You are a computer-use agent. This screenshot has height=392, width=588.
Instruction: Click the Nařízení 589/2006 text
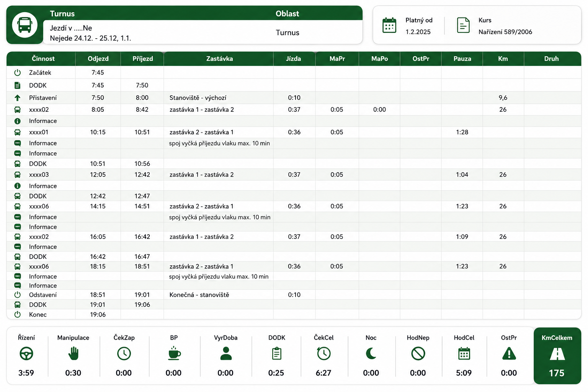click(x=505, y=32)
